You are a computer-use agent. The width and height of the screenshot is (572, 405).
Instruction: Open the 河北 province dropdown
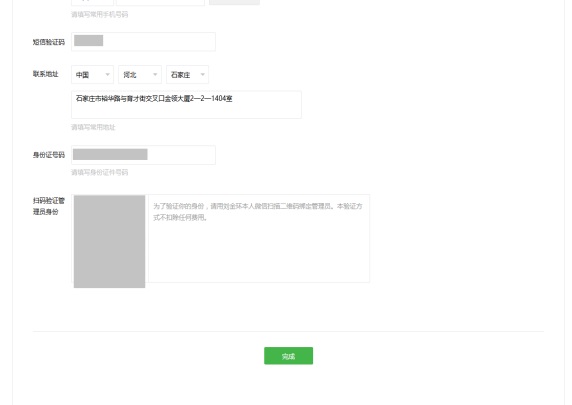pyautogui.click(x=140, y=75)
